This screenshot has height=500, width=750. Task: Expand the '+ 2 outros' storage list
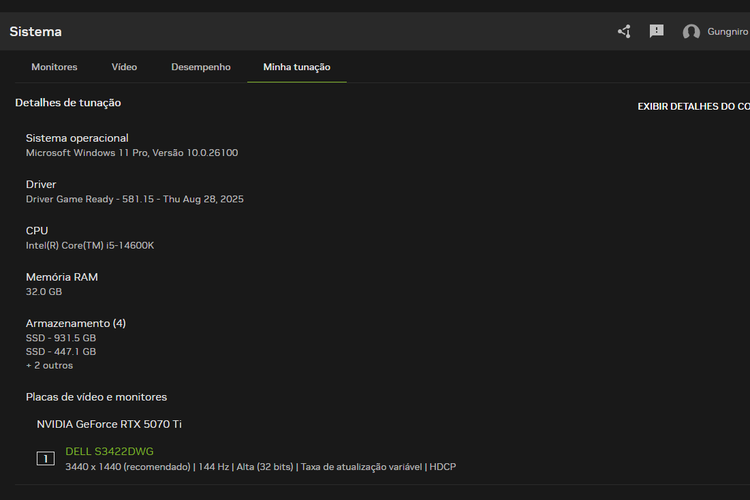tap(49, 365)
